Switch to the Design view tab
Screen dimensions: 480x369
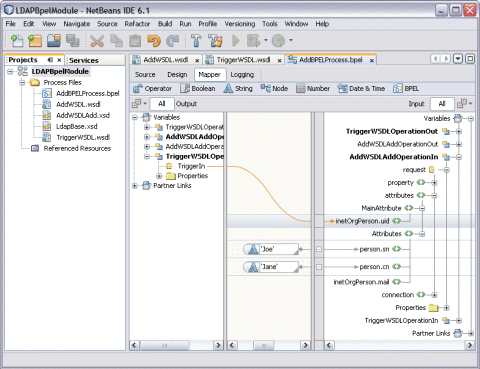pyautogui.click(x=177, y=75)
